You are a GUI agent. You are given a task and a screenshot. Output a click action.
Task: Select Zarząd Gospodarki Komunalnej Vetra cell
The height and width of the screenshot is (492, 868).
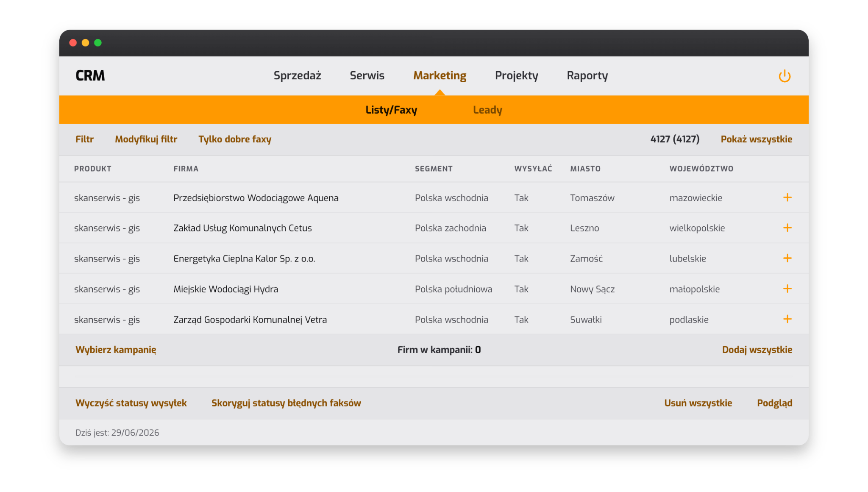tap(250, 320)
